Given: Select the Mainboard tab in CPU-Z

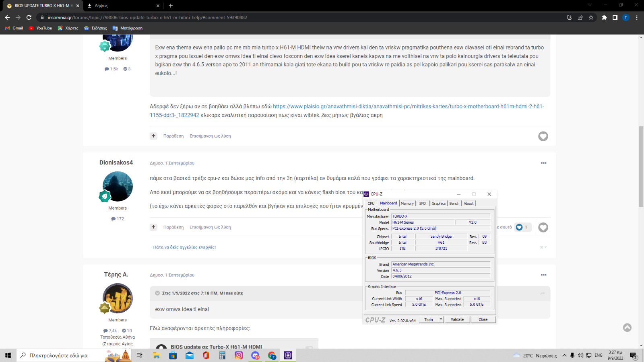Looking at the screenshot, I should [x=388, y=203].
